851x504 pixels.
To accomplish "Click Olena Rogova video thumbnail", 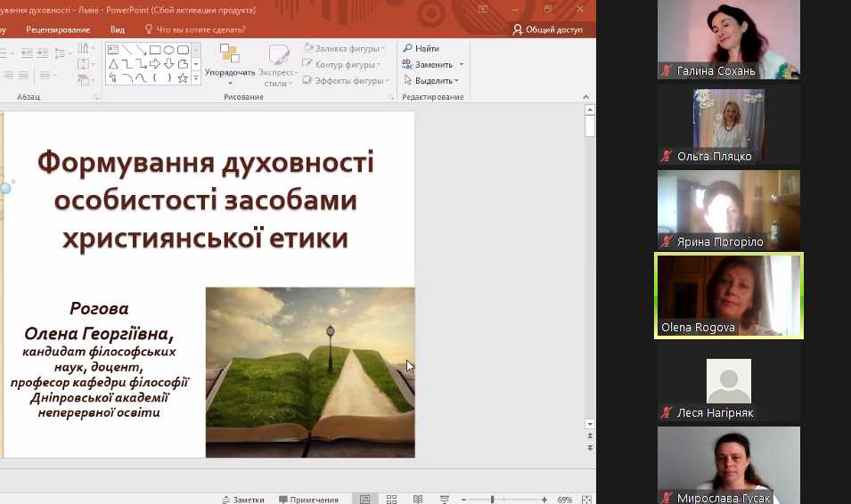I will (729, 296).
